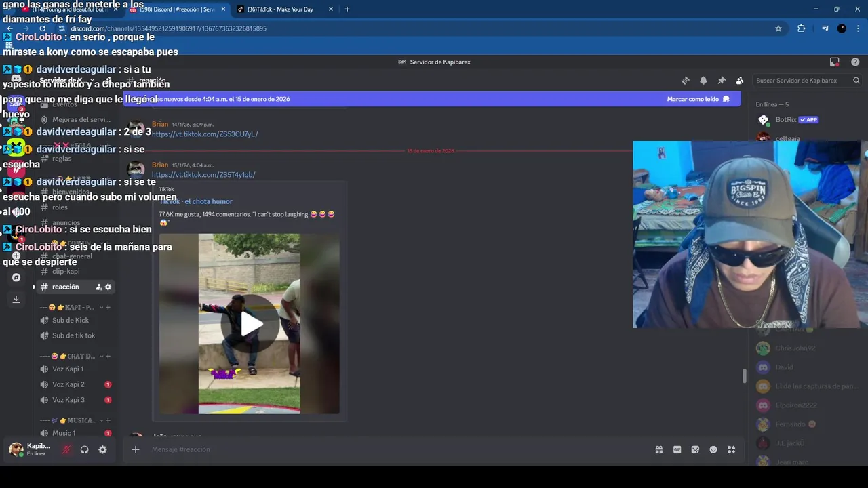Image resolution: width=868 pixels, height=488 pixels.
Task: Open settings gear of reacción channel
Action: coord(108,287)
